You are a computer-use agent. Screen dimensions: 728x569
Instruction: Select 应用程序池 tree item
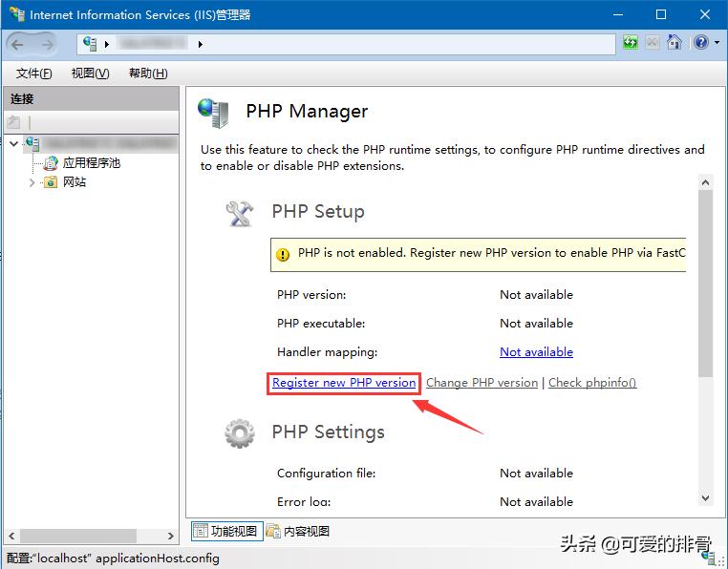(92, 163)
